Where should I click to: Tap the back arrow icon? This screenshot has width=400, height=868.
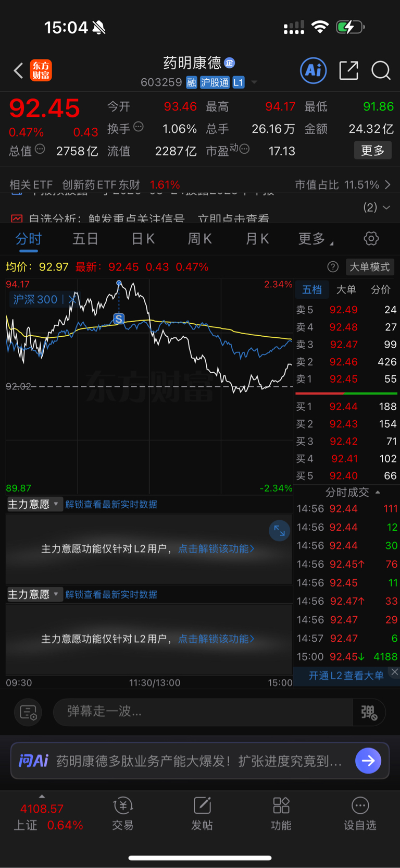tap(18, 70)
